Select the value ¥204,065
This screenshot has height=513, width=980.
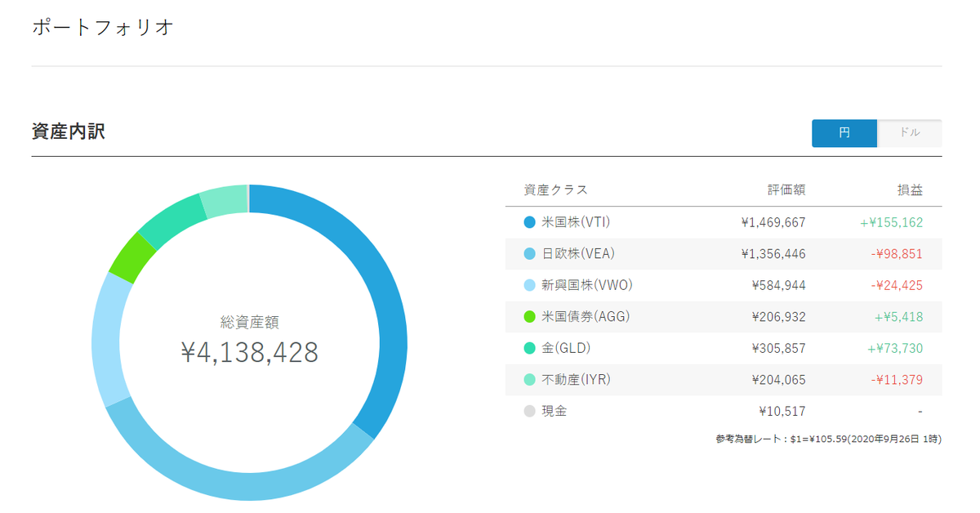(778, 380)
